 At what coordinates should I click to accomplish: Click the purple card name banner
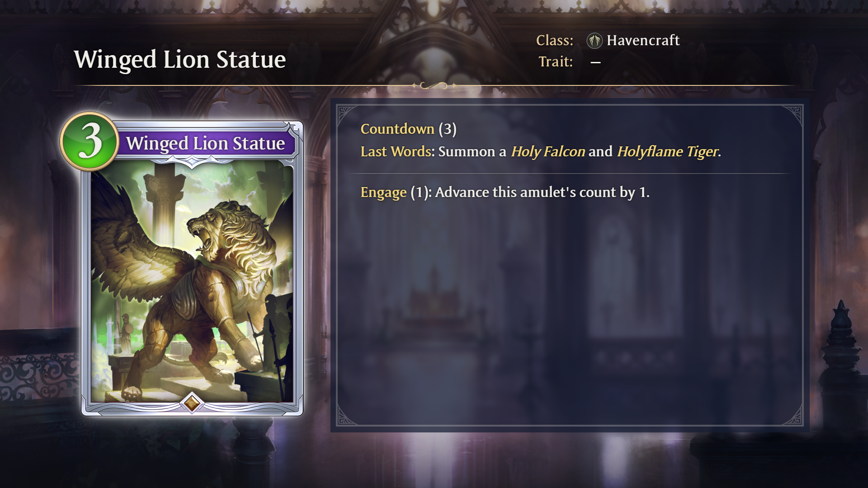(x=206, y=143)
